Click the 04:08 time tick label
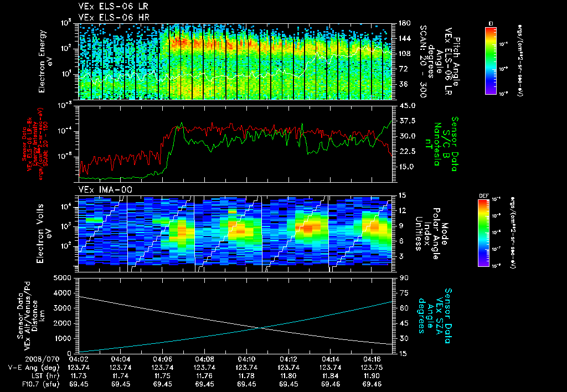567x392 pixels. coord(205,359)
